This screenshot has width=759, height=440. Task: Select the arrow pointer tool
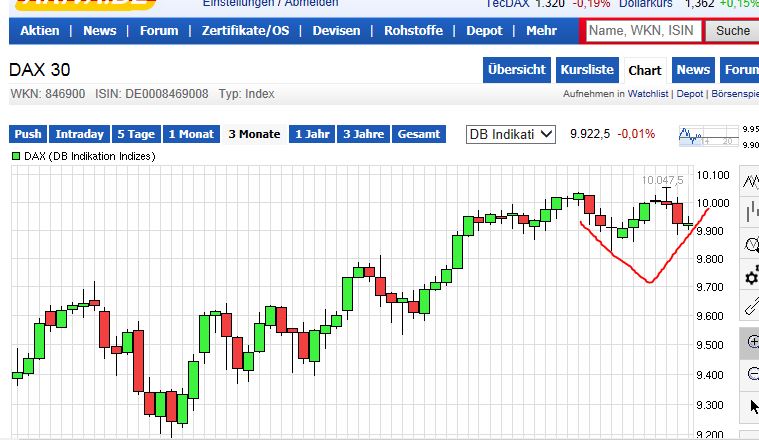click(x=750, y=405)
